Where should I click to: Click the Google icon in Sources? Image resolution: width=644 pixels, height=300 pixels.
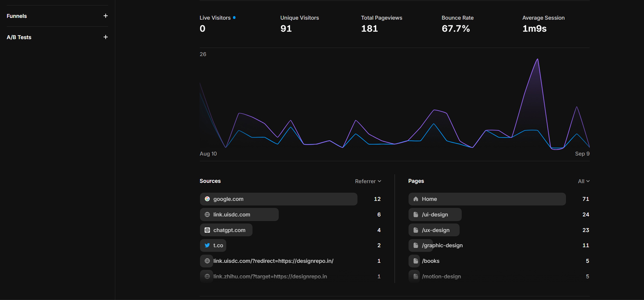(207, 199)
